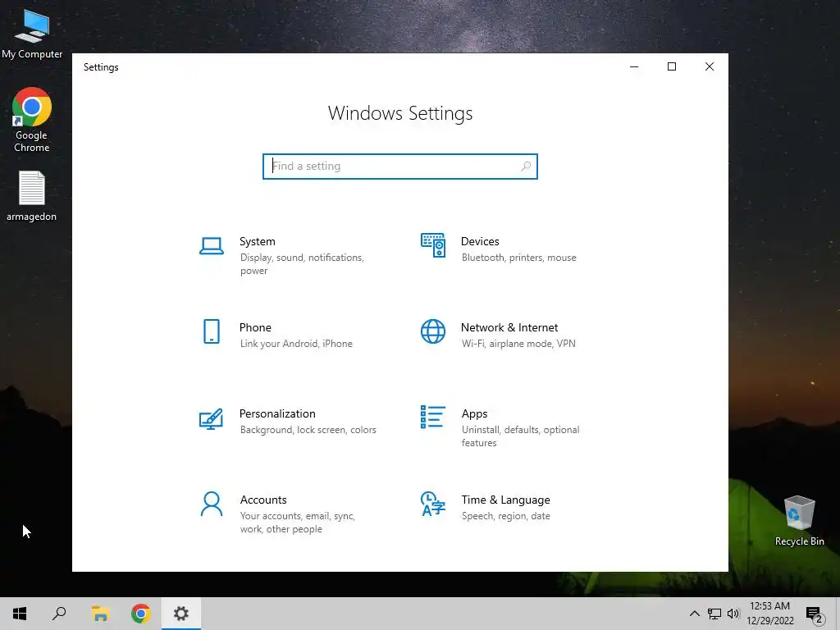
Task: Click the Windows Settings heading
Action: point(400,113)
